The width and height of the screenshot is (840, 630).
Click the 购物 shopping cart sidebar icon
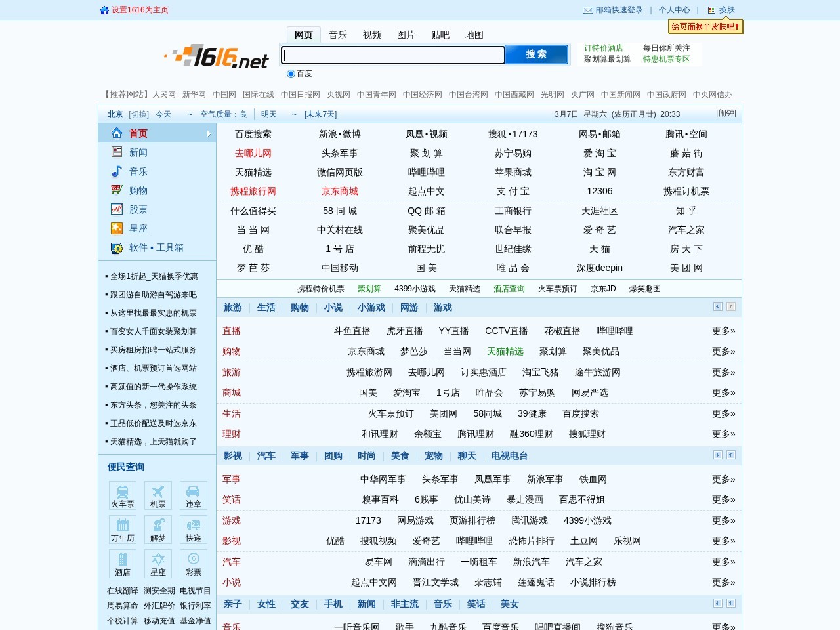pos(116,190)
